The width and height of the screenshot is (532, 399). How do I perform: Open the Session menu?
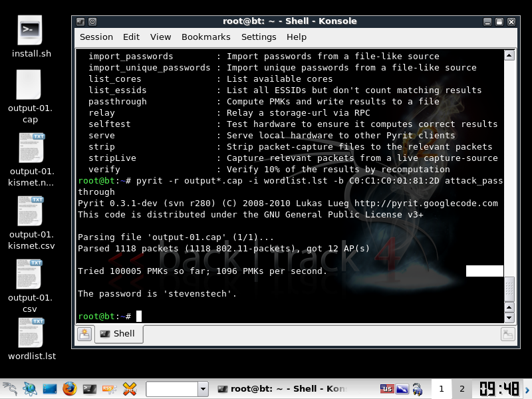96,37
